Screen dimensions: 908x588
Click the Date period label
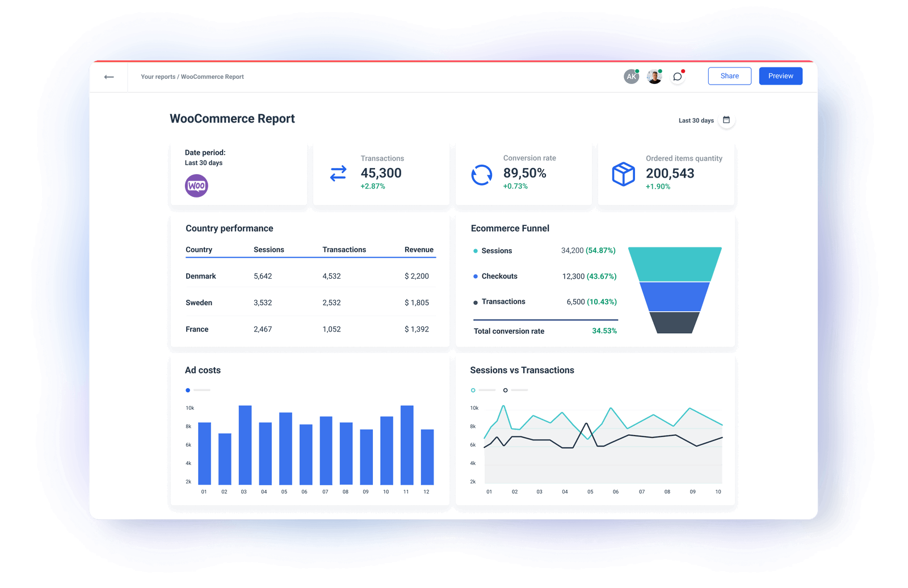tap(205, 153)
